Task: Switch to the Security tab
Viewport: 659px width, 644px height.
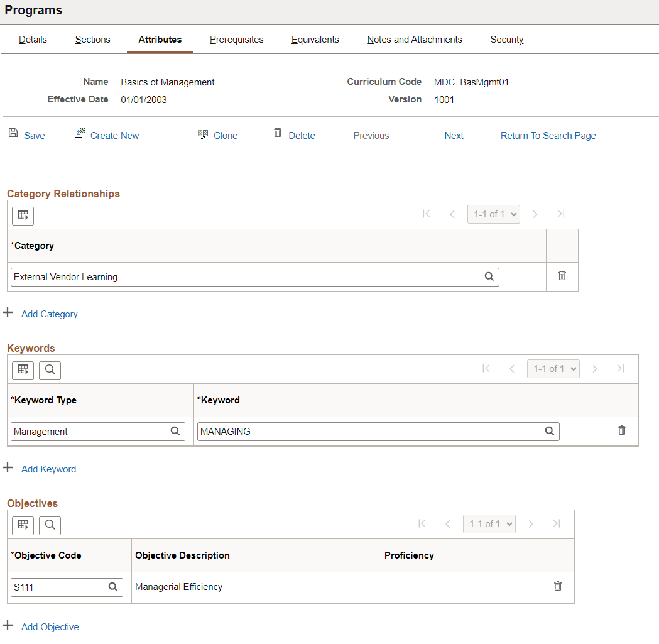Action: pos(506,39)
